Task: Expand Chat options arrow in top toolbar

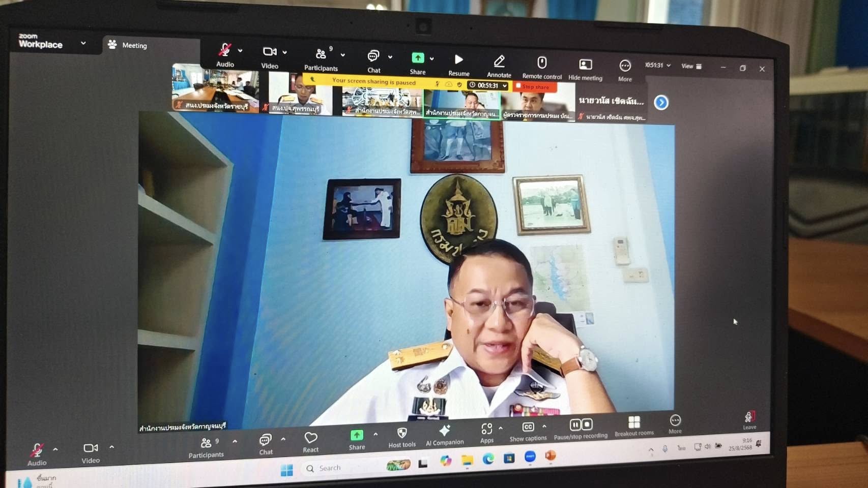Action: [x=390, y=57]
